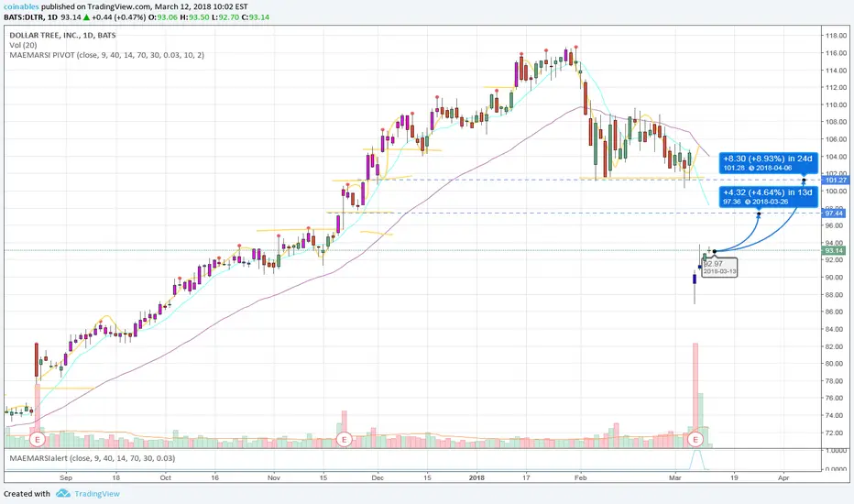Select the MAEMARSI PIVOT indicator label
854x504 pixels.
pyautogui.click(x=106, y=55)
